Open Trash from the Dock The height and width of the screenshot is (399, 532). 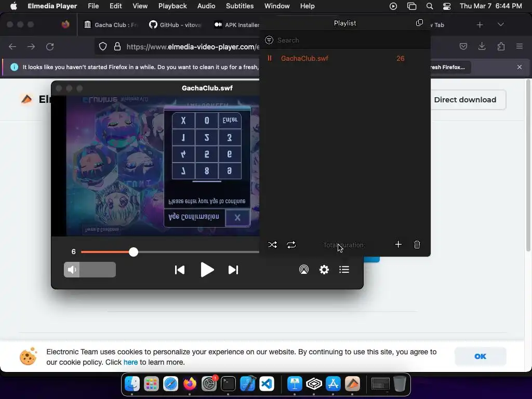coord(400,384)
